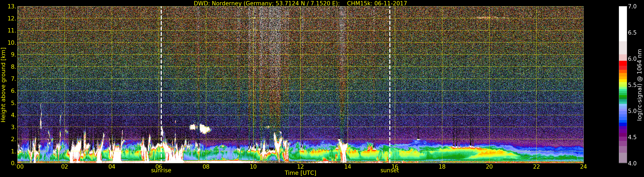Click the 'CHM15k: 06-11-2017' date in the title

377,3
